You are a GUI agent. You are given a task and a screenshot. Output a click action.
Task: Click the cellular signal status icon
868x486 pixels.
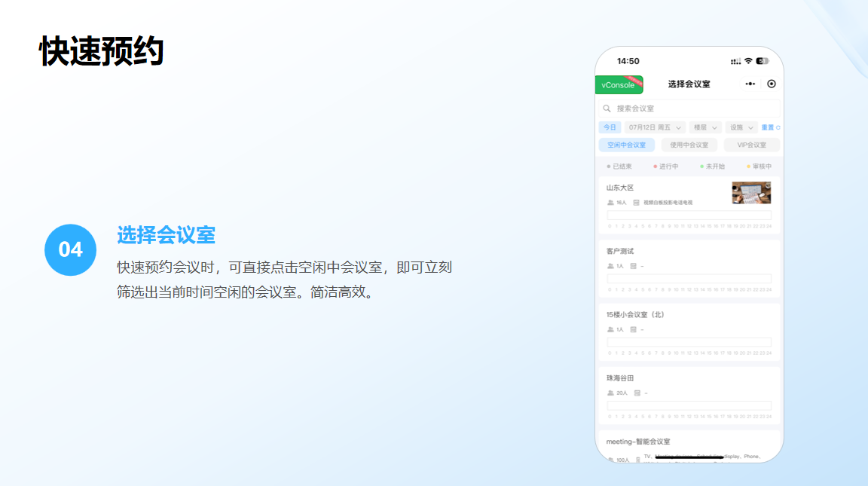[x=735, y=62]
